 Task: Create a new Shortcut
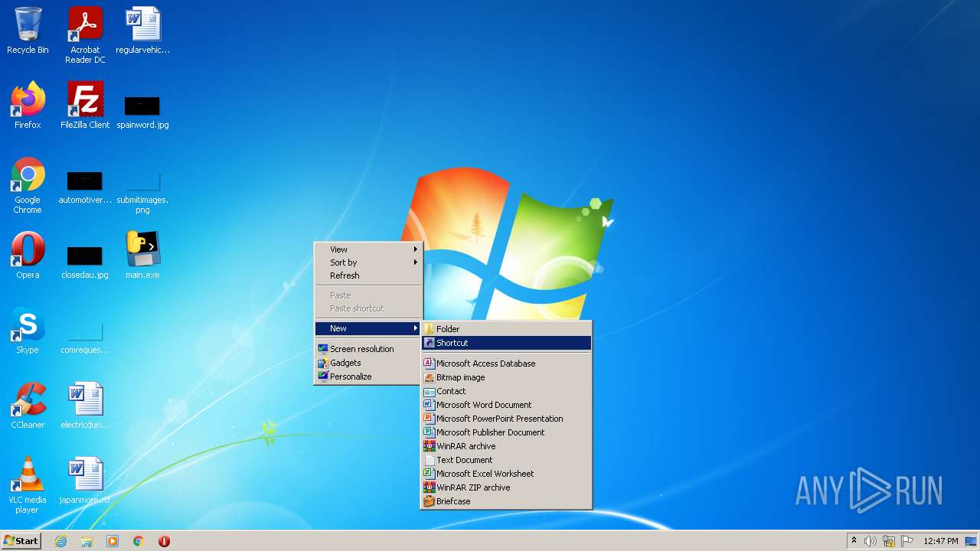coord(506,343)
